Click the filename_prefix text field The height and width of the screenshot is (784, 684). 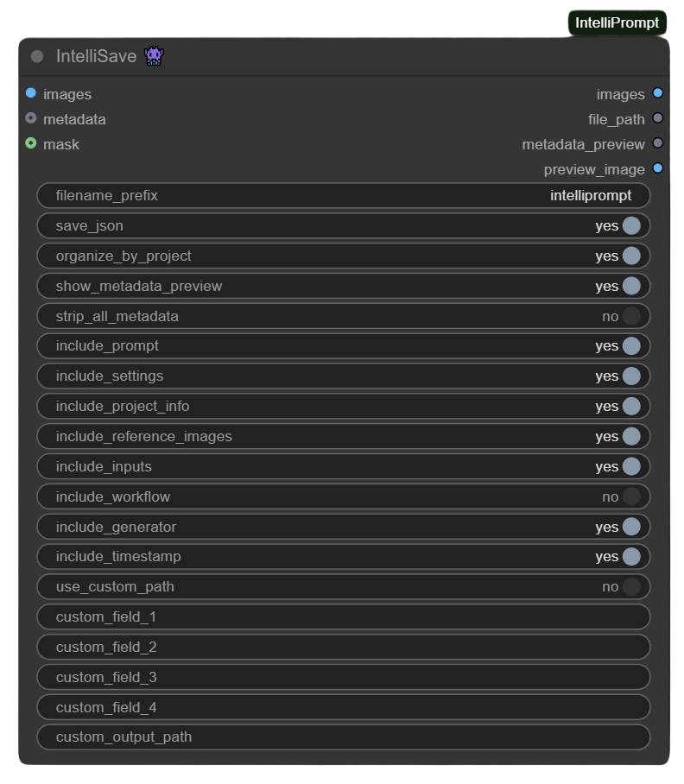coord(343,196)
